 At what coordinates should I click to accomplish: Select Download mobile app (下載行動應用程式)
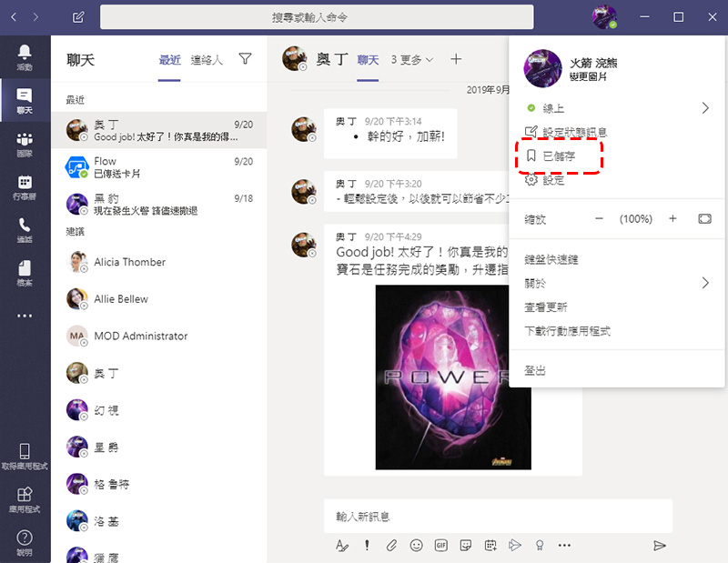pos(567,331)
